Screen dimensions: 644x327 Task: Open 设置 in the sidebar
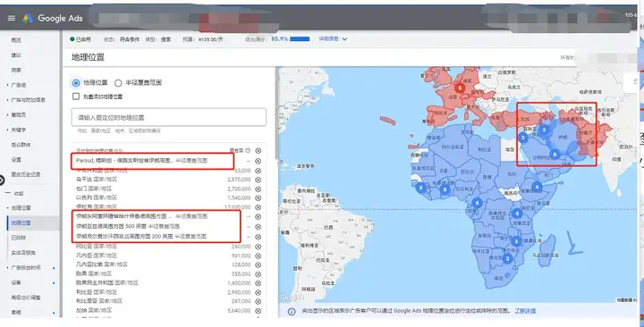(16, 160)
